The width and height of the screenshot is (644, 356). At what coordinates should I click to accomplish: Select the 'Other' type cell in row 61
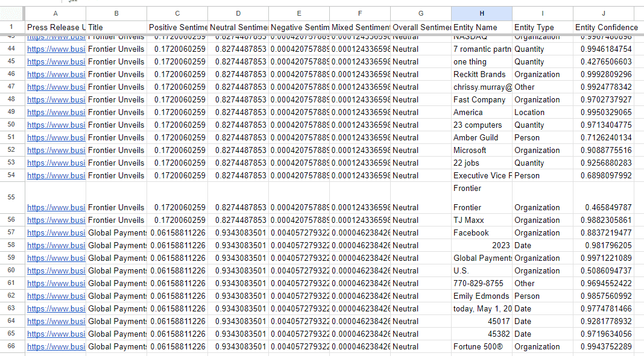click(x=543, y=283)
